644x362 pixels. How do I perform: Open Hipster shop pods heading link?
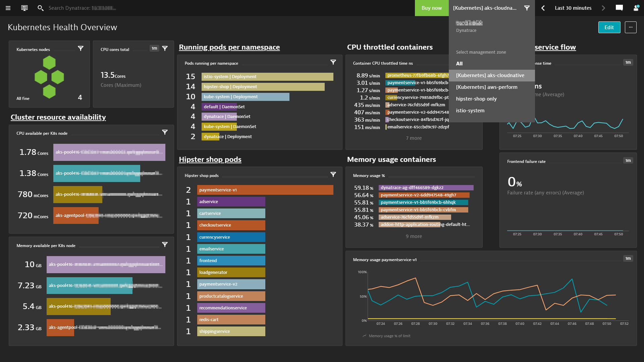210,160
